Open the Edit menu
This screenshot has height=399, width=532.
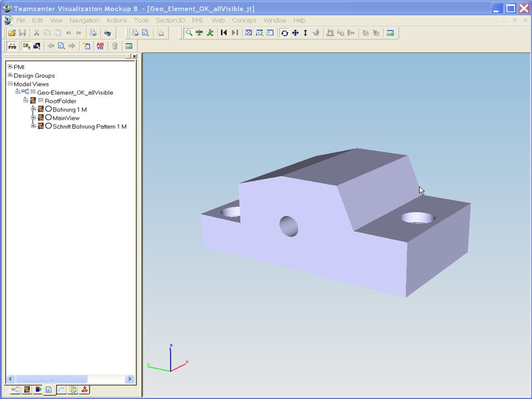[37, 21]
